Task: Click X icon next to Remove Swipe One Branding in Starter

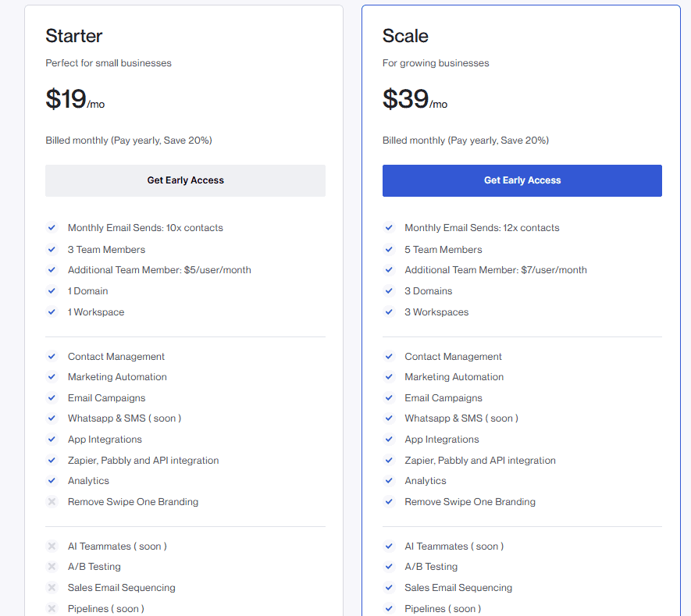Action: (x=52, y=502)
